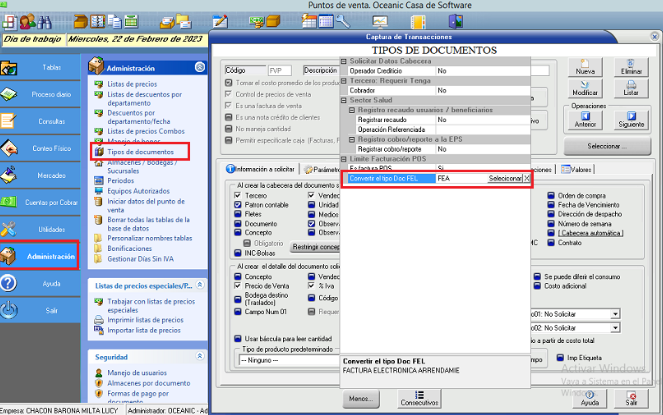Click the Nueva document icon button
The image size is (663, 415).
pyautogui.click(x=587, y=67)
